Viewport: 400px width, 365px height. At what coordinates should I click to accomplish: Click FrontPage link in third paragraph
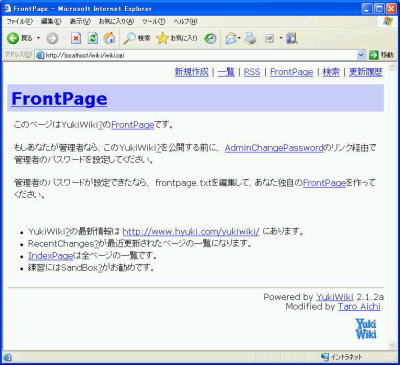(x=324, y=183)
